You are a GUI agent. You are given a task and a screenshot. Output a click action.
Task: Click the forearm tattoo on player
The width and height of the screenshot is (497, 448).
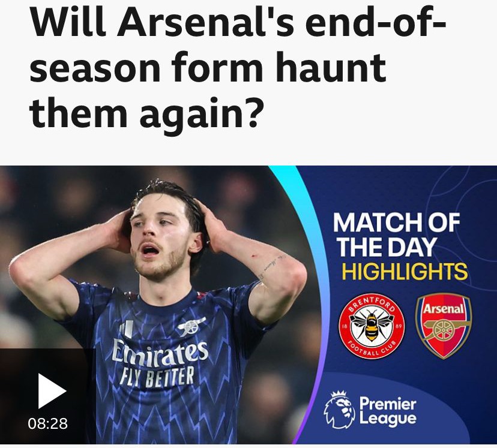click(272, 265)
